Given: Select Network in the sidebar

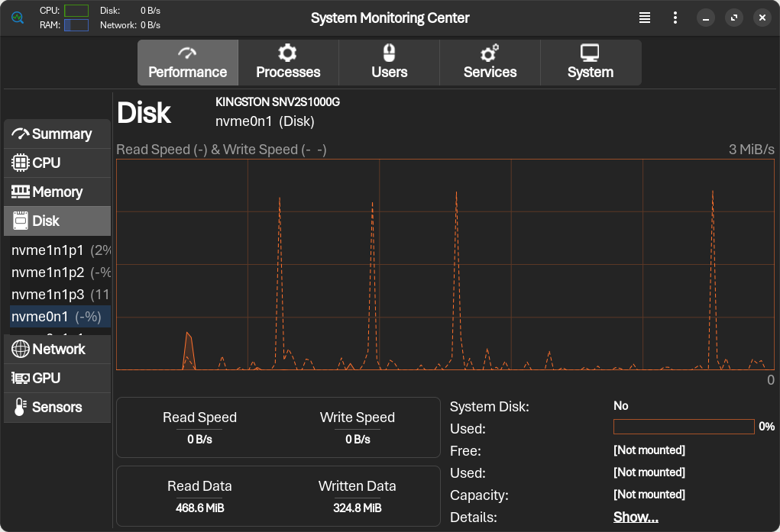Looking at the screenshot, I should [x=57, y=350].
